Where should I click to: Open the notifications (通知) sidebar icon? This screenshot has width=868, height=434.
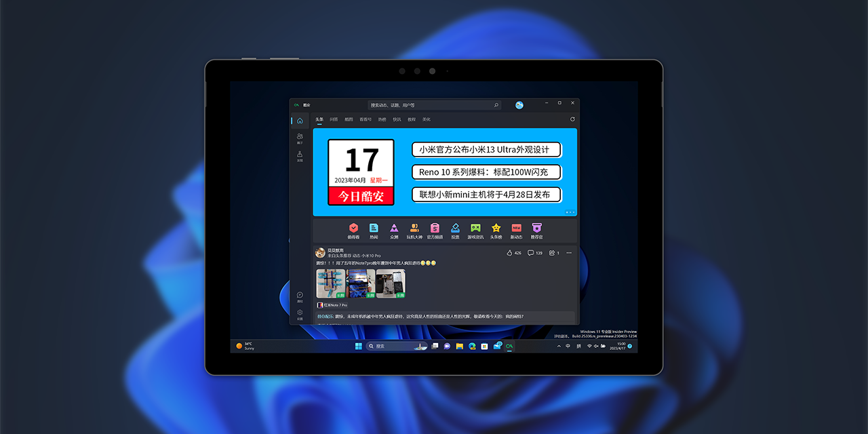point(300,296)
